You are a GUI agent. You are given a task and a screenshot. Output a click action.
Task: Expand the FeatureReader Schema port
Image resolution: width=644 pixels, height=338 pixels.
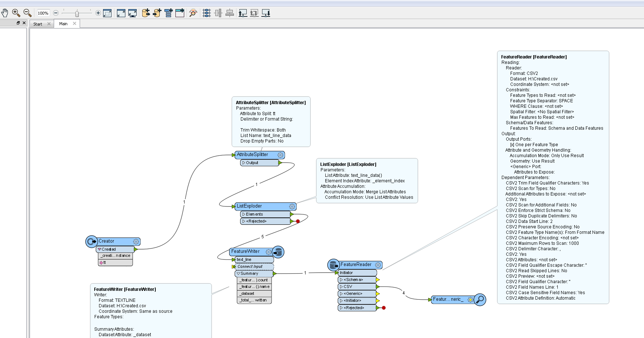coord(341,280)
